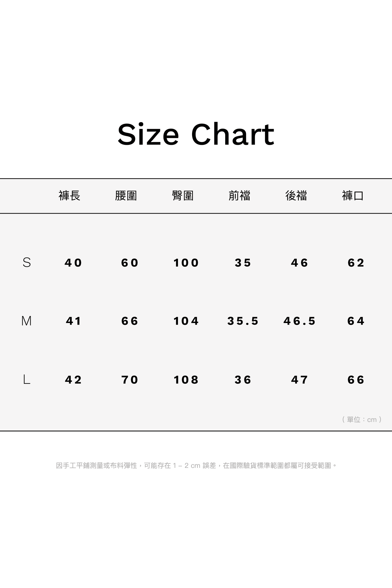Click the M size row label
This screenshot has width=392, height=588.
coord(27,321)
